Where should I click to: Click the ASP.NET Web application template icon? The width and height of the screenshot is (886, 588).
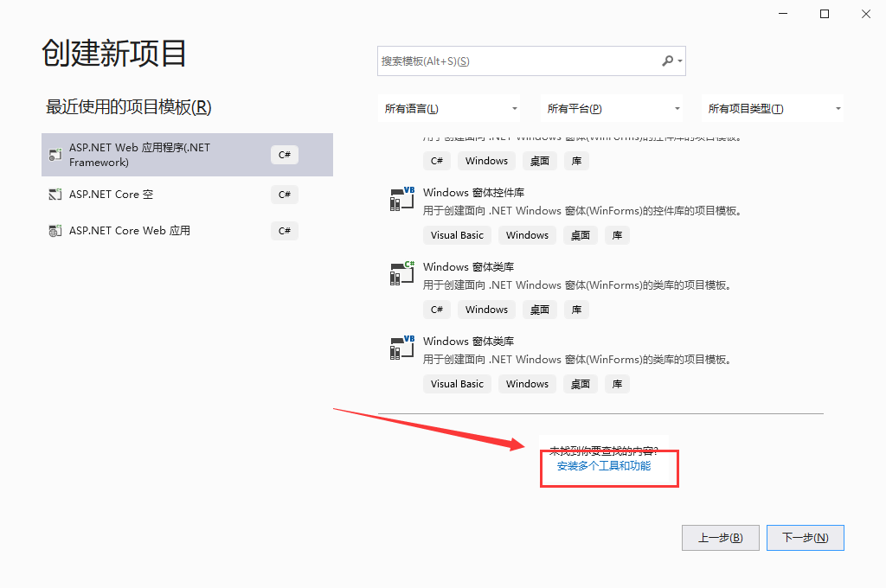point(55,154)
